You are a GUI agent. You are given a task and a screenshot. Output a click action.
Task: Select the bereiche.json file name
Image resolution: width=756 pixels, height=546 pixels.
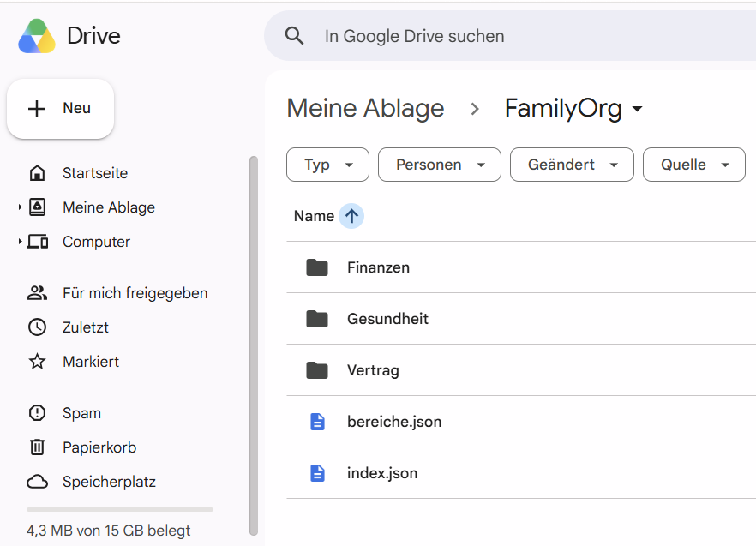click(x=394, y=422)
